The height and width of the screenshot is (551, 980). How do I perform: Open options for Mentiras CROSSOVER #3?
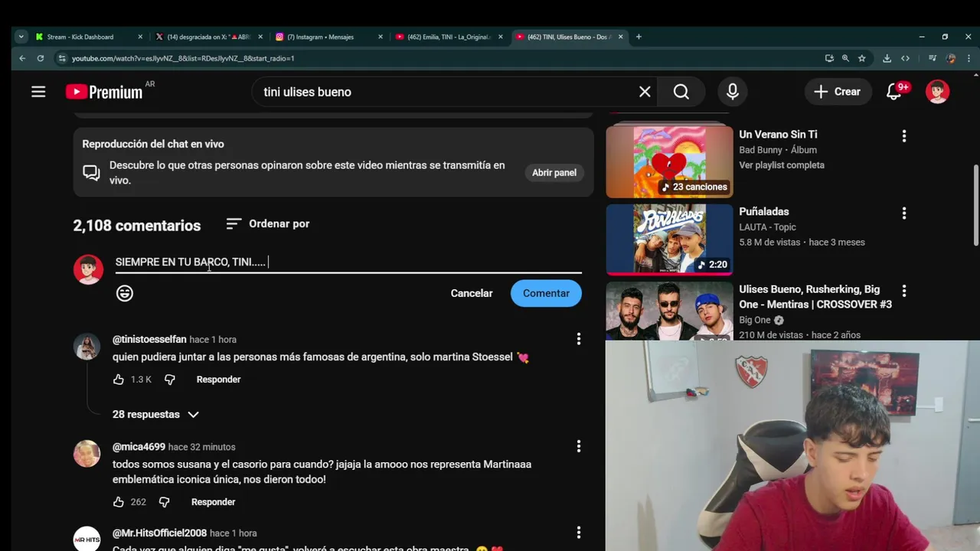pos(904,291)
